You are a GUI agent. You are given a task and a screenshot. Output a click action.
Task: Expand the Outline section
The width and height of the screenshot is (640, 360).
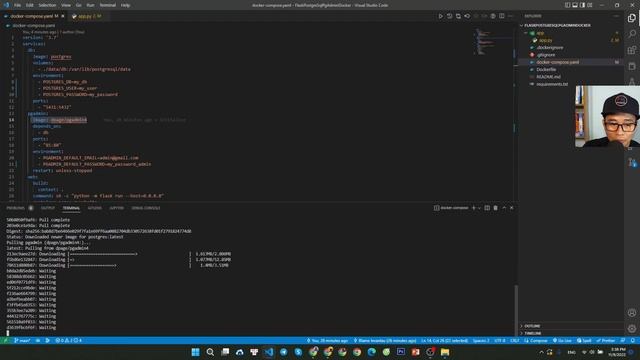532,326
